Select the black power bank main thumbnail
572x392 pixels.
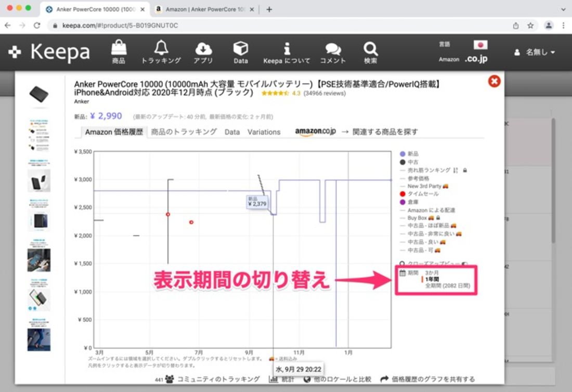point(38,94)
